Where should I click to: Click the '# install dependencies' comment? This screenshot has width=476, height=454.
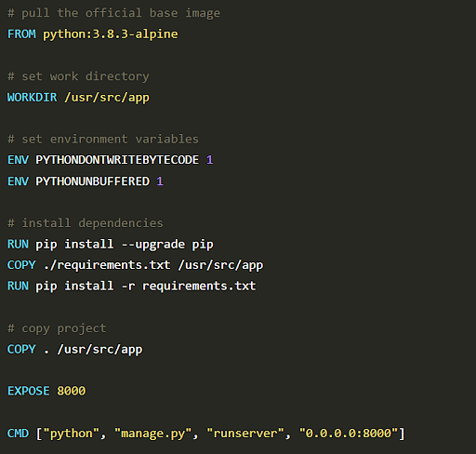point(86,223)
